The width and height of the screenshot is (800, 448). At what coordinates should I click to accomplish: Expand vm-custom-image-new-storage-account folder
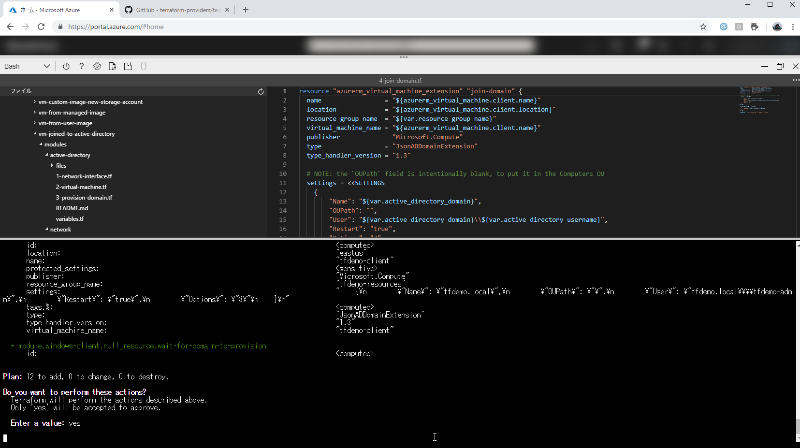35,102
